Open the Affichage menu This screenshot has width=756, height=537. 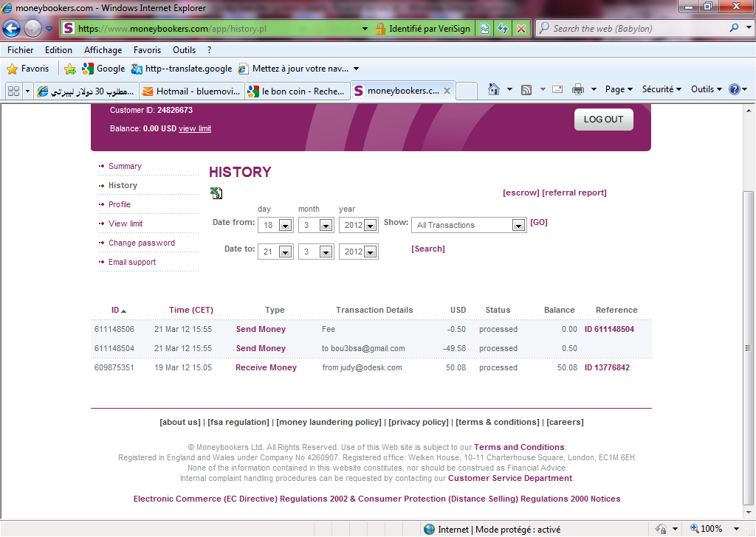(103, 50)
